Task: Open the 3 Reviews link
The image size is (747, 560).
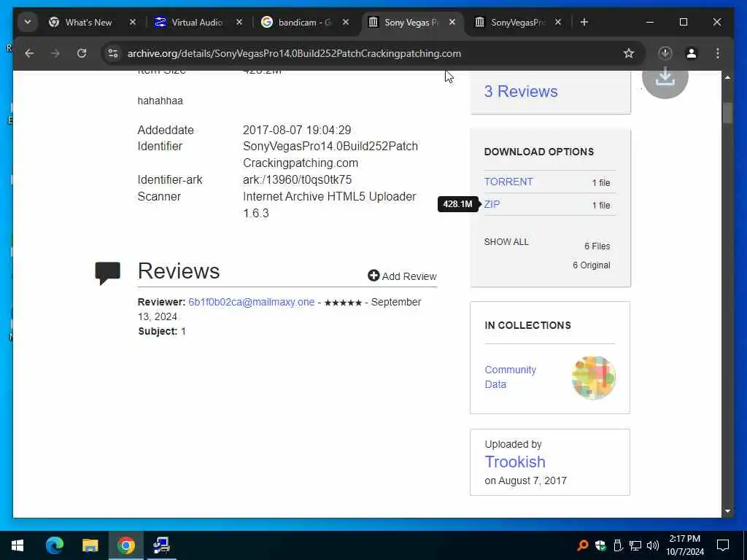Action: point(521,91)
